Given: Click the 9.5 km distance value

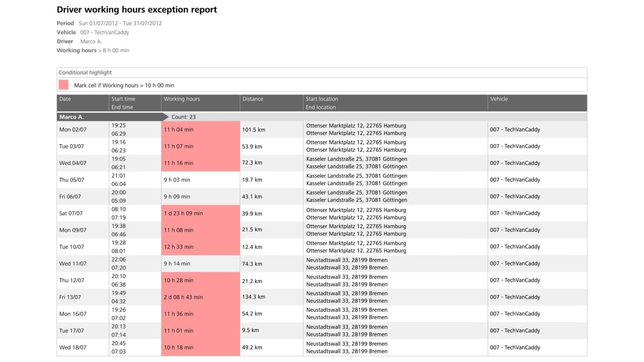Looking at the screenshot, I should 251,330.
